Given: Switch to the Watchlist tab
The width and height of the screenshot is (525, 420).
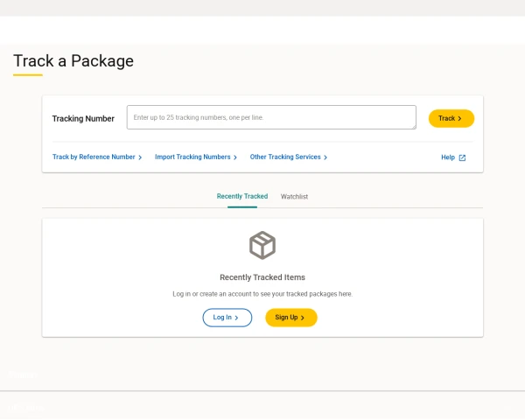Looking at the screenshot, I should 294,197.
